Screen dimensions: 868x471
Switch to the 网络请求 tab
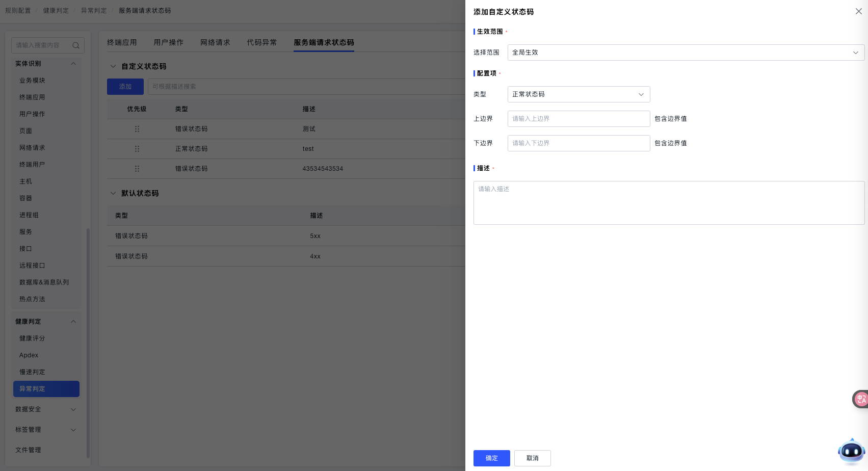point(215,42)
